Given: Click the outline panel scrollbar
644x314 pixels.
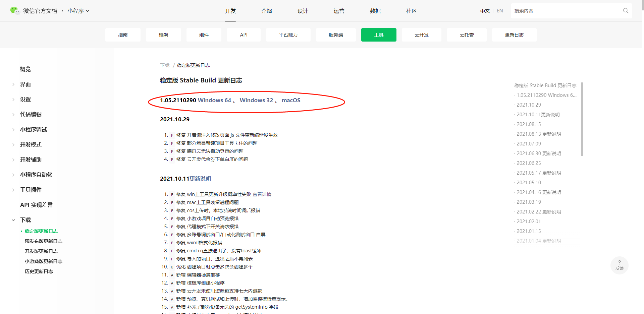Looking at the screenshot, I should (x=582, y=119).
